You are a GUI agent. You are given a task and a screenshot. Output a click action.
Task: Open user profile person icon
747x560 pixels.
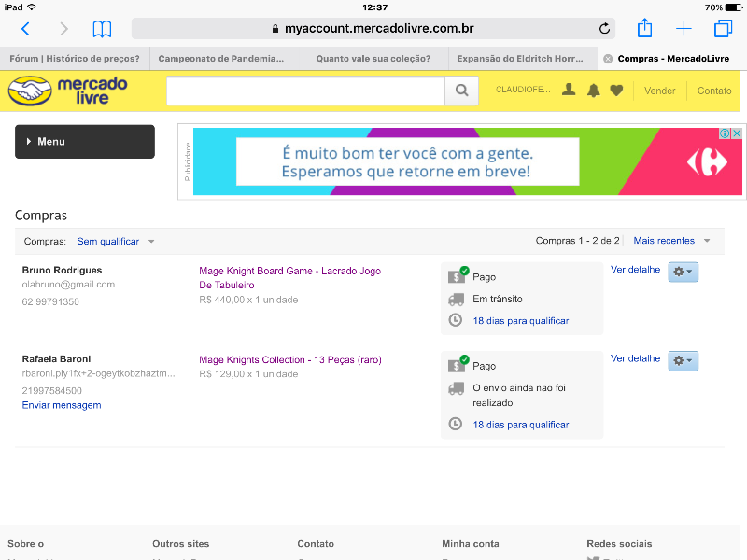pyautogui.click(x=569, y=90)
